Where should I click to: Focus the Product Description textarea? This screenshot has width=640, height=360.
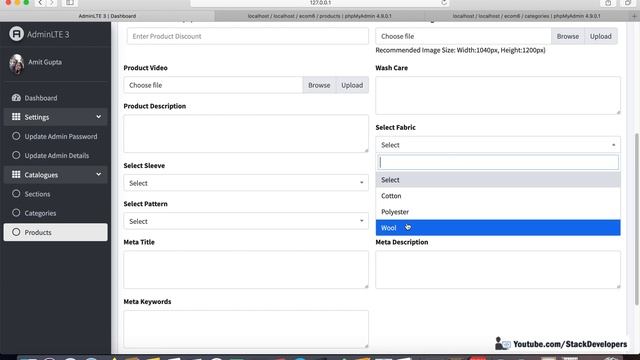click(246, 133)
